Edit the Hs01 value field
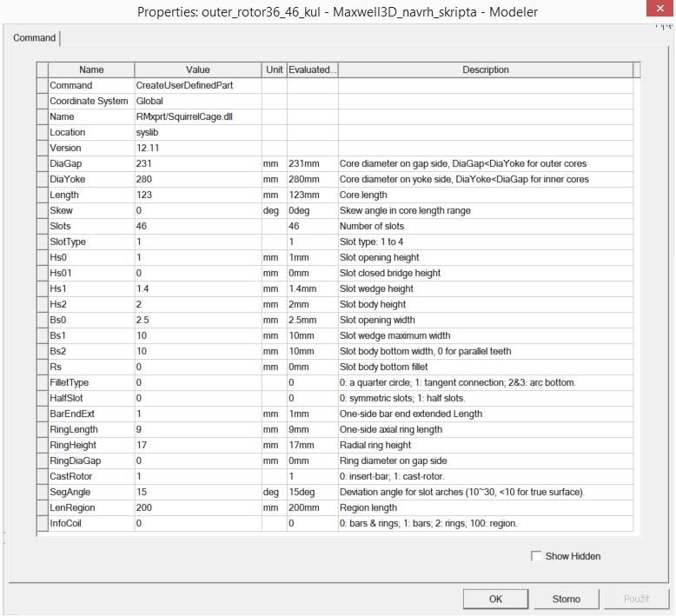676x616 pixels. click(198, 274)
